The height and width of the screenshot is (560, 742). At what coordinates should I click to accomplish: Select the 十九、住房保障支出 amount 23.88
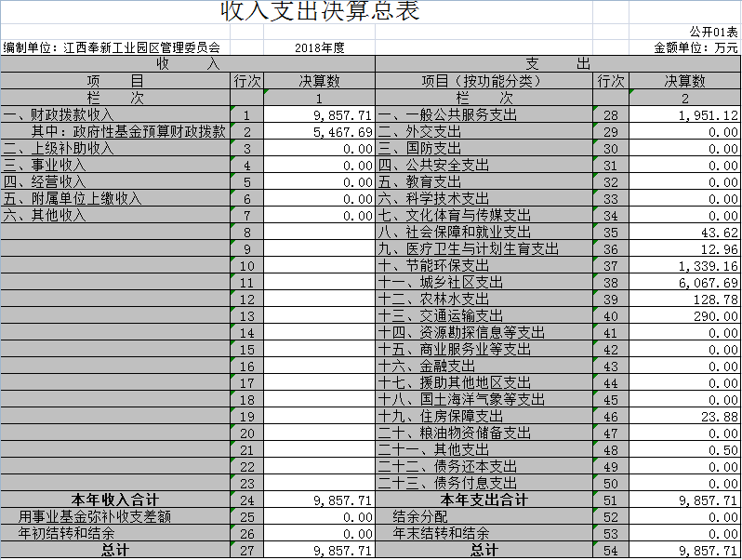click(x=685, y=417)
